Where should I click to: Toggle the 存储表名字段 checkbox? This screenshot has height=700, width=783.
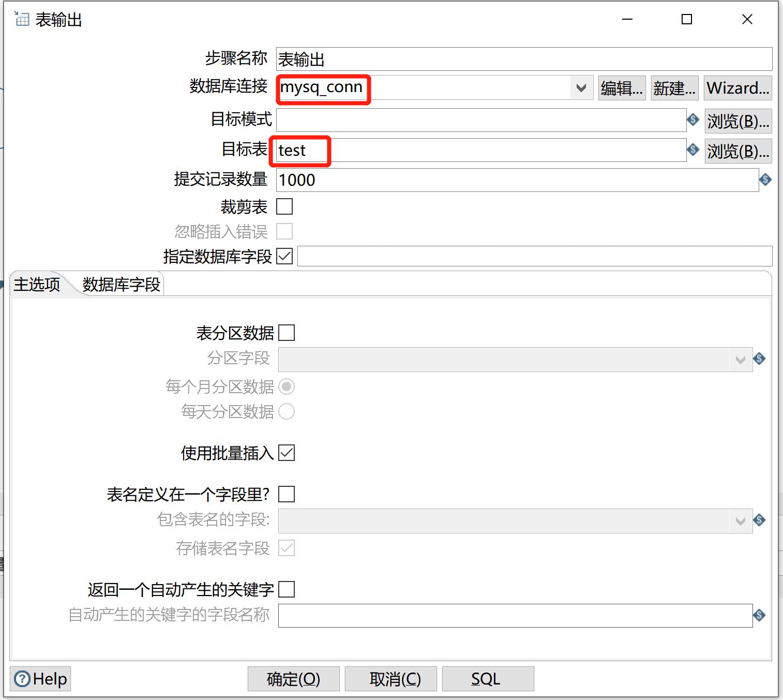tap(287, 548)
